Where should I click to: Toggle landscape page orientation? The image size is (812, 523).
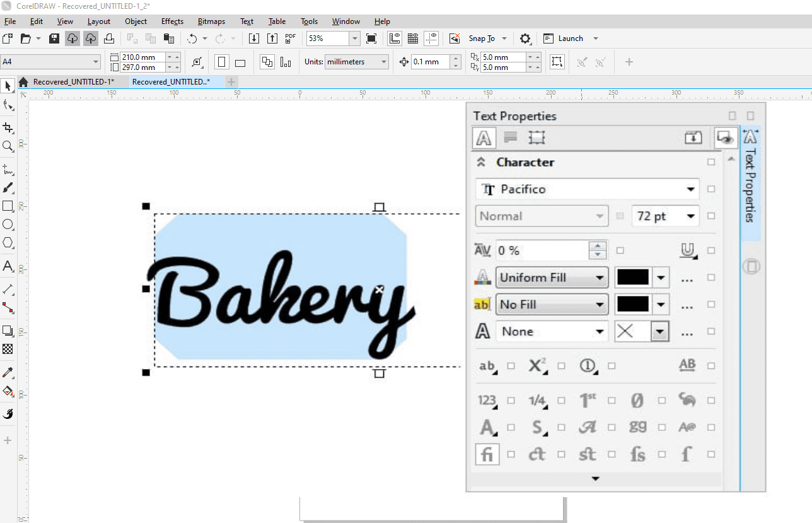click(240, 62)
